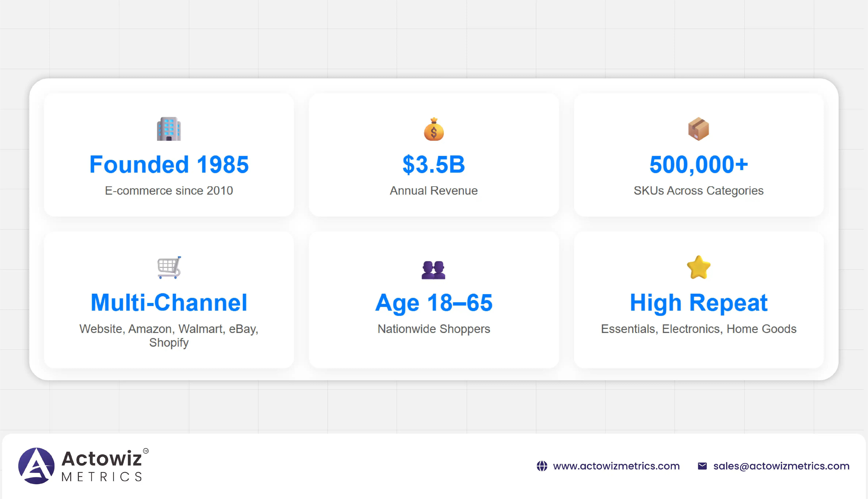This screenshot has width=868, height=499.
Task: Click the money bag icon
Action: click(434, 129)
